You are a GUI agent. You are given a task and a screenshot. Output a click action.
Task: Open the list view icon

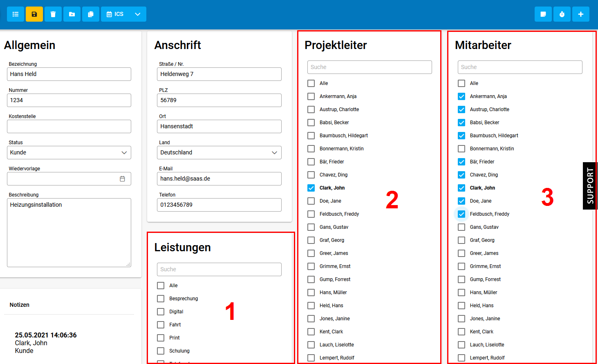click(x=16, y=14)
